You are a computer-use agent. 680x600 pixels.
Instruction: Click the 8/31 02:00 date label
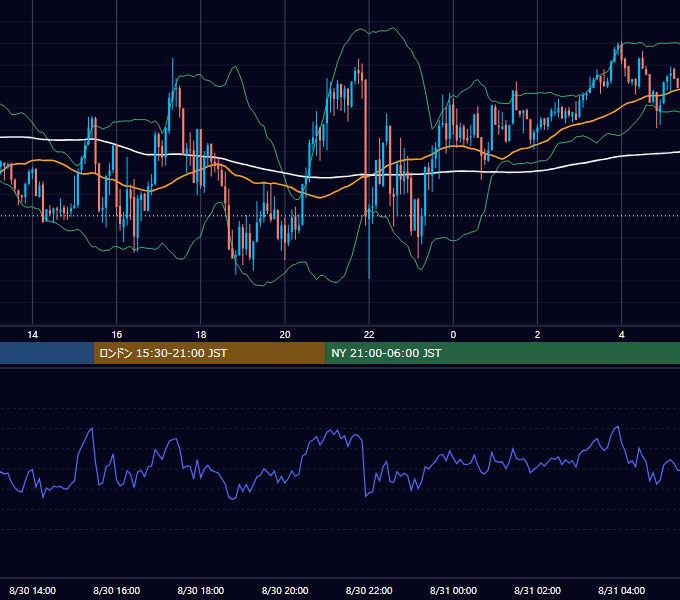[537, 590]
